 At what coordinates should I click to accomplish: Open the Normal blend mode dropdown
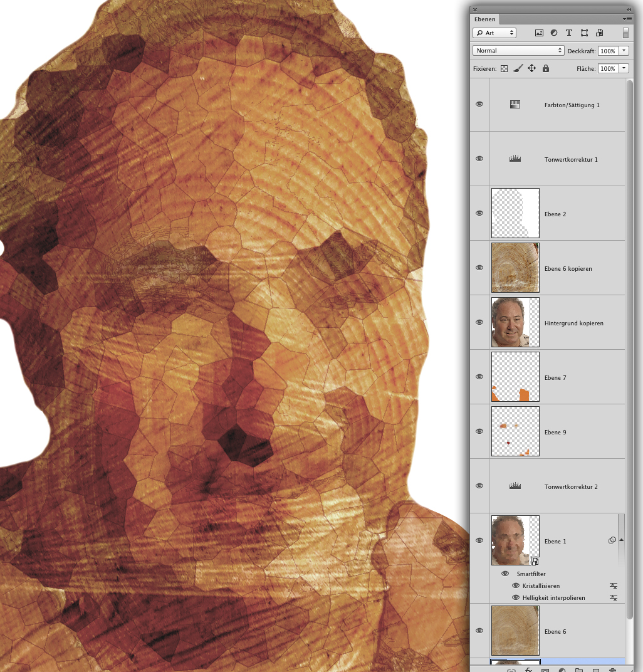click(x=518, y=51)
